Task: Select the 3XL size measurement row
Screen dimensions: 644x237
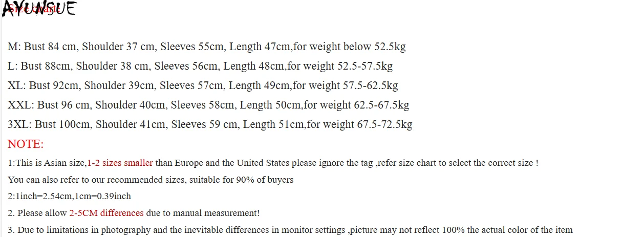Action: [210, 124]
